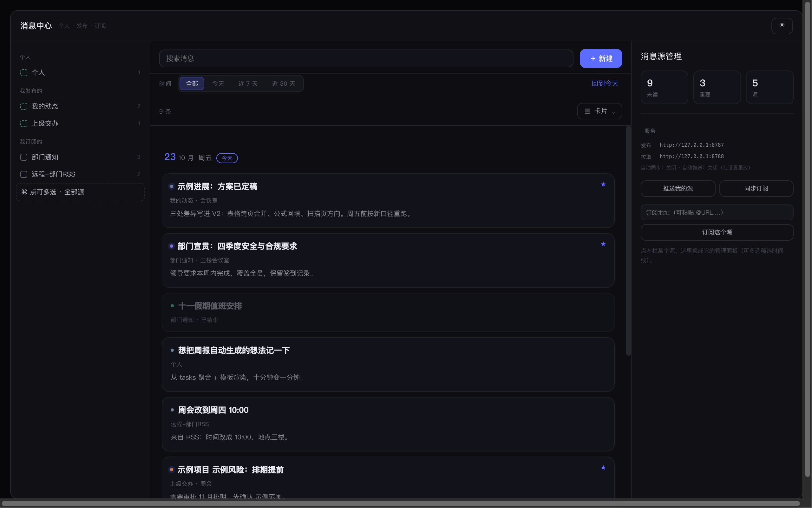Click the 订阅地址 URL input field

point(717,212)
